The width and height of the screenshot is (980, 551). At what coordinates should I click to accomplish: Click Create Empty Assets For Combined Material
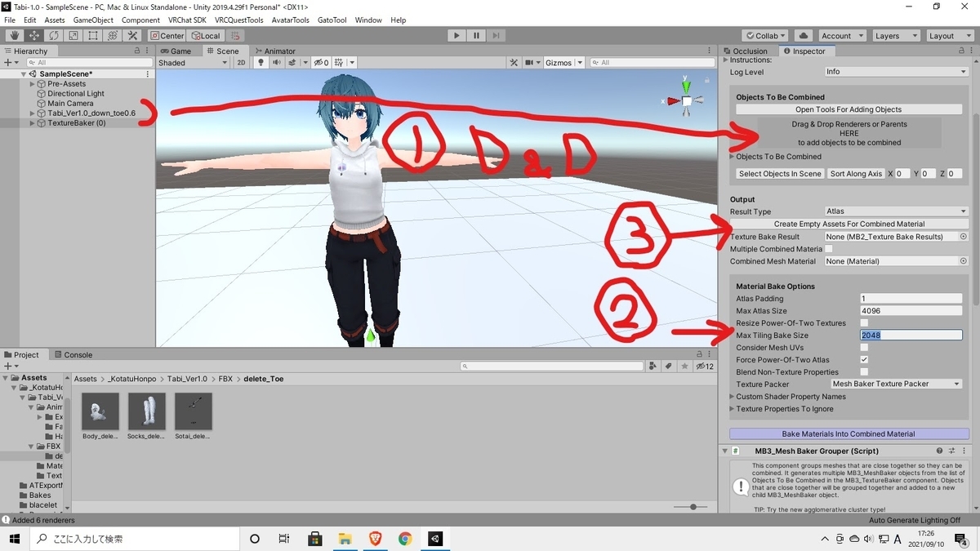point(849,224)
